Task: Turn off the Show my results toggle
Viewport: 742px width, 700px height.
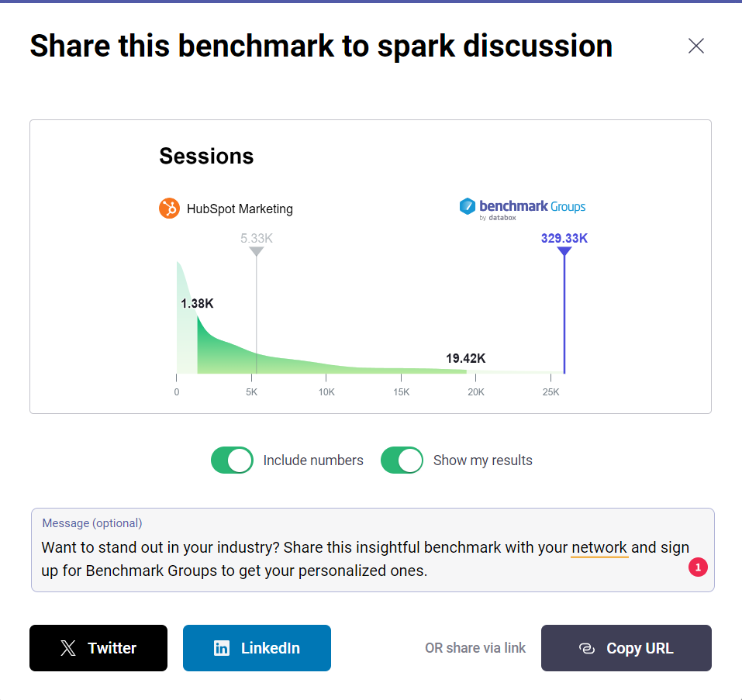Action: (x=402, y=460)
